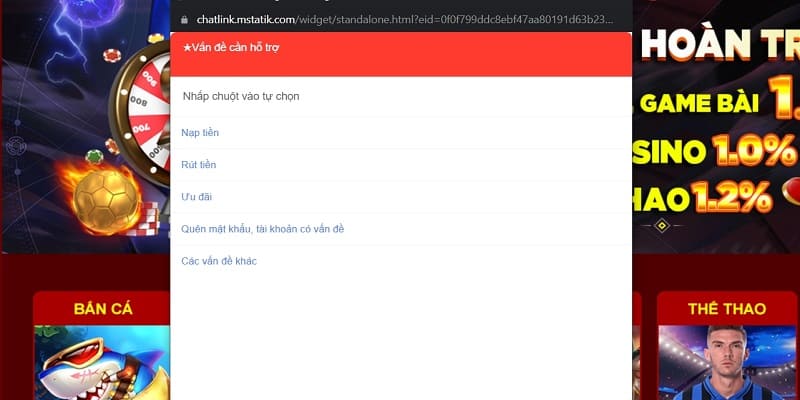Click the diamond carousel indicator on the banner
Viewport: 800px width, 400px height.
[x=661, y=226]
